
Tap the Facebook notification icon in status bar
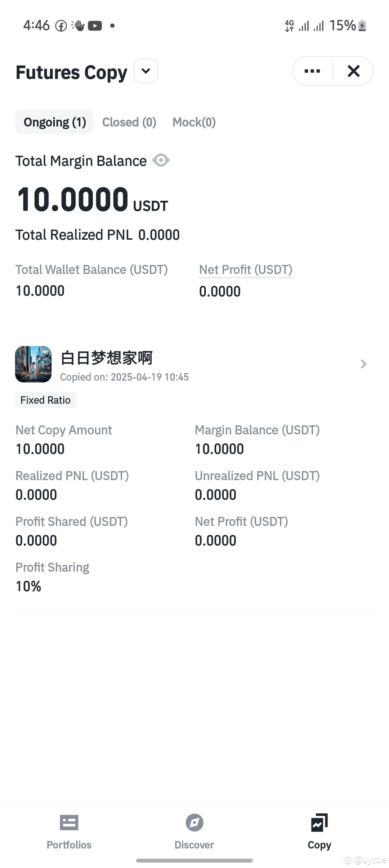[61, 26]
